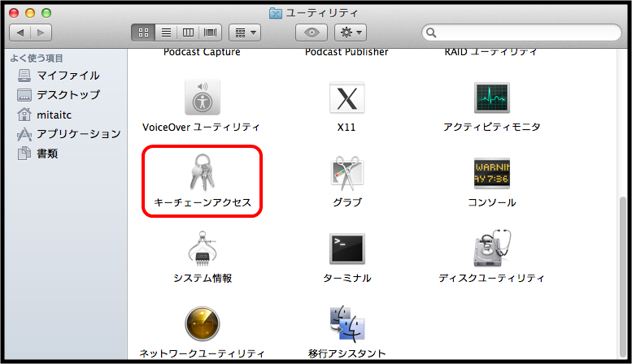Switch to list view in toolbar
Screen dimensions: 632x364
(x=166, y=32)
